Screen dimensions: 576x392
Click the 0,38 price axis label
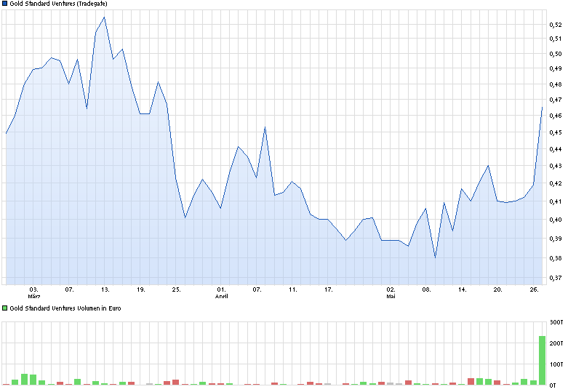click(556, 258)
